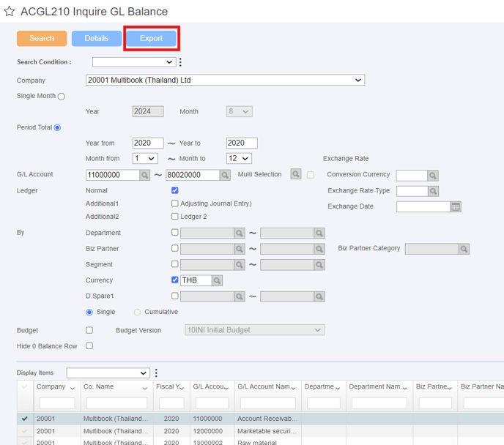The image size is (504, 445).
Task: Open Display Items options (three dots)
Action: [156, 373]
